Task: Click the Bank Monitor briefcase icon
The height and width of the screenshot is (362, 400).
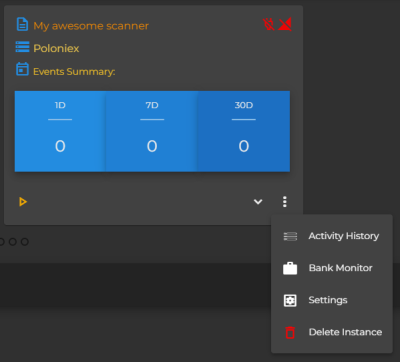Action: pyautogui.click(x=290, y=268)
